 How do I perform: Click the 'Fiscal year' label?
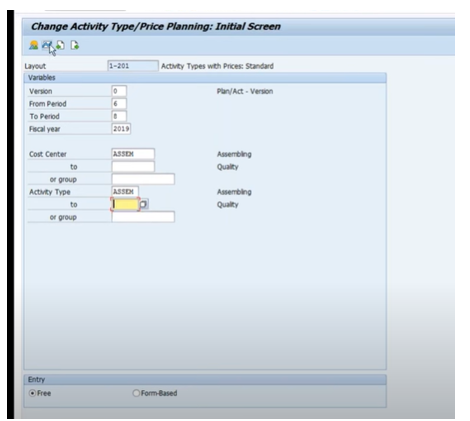(x=44, y=129)
